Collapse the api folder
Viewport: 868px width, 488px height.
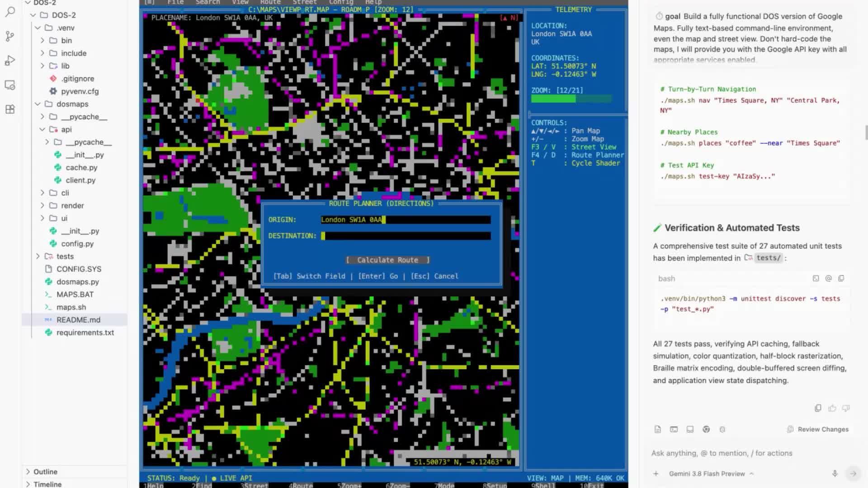point(66,129)
